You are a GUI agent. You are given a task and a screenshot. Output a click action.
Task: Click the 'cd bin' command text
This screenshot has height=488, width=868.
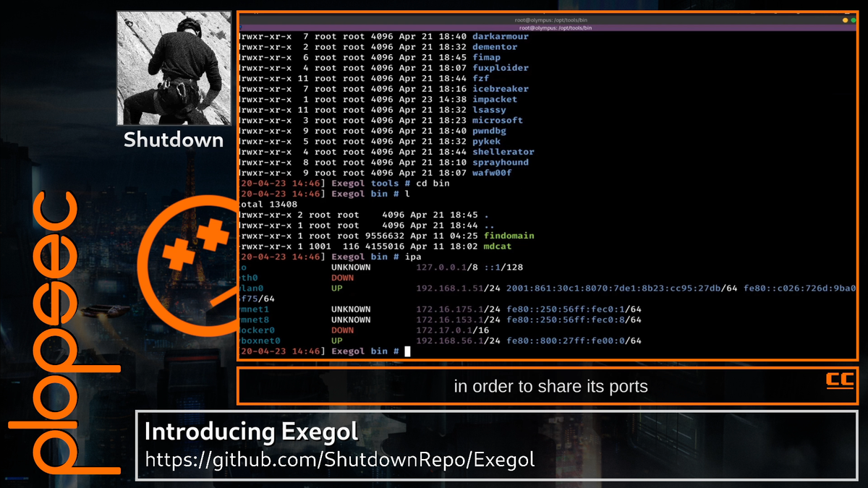[433, 184]
